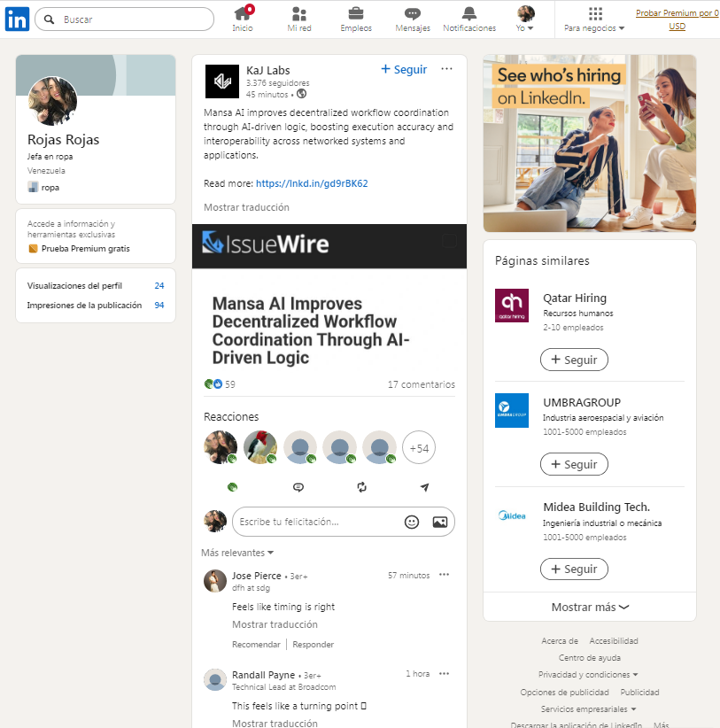Open Acerca de footer link
The image size is (720, 728).
tap(560, 641)
